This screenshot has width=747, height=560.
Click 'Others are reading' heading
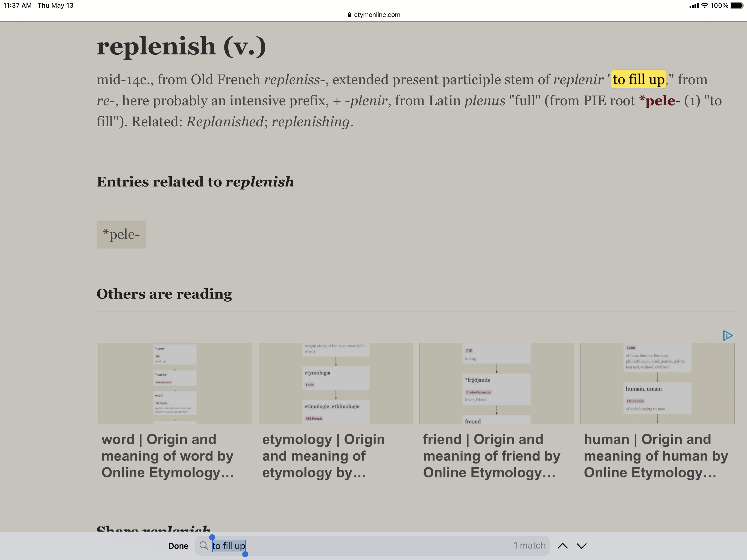(164, 294)
